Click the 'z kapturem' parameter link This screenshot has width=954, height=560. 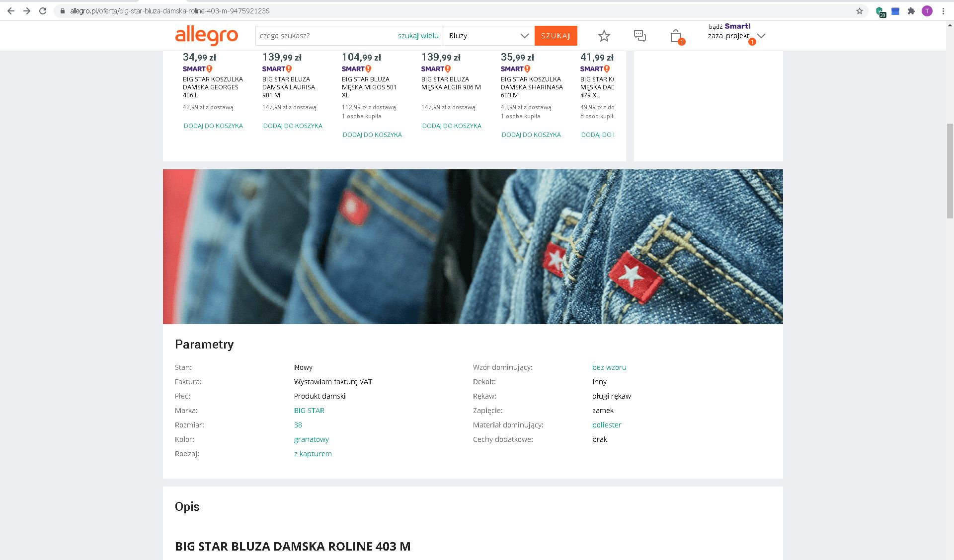313,454
